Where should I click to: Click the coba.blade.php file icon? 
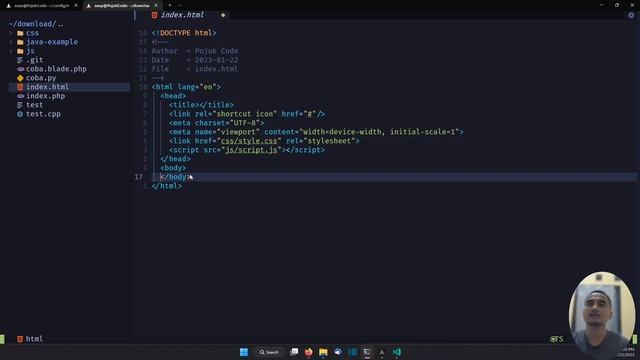tap(20, 69)
